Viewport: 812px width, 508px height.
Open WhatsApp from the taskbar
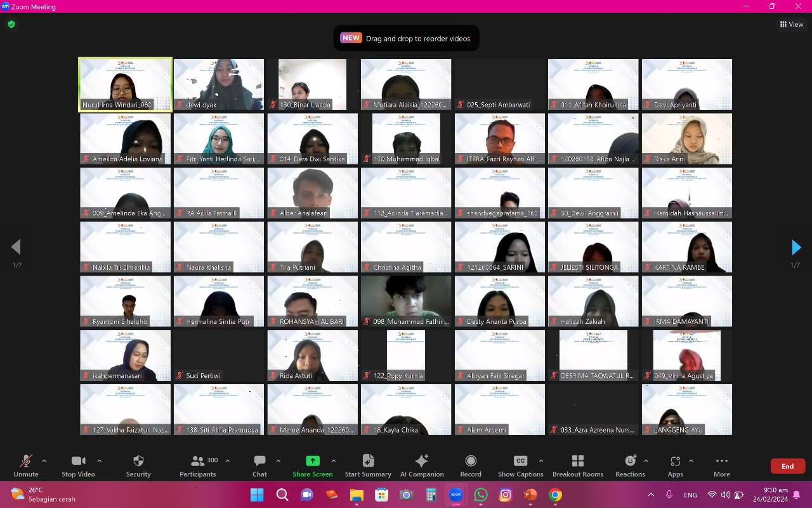tap(481, 495)
